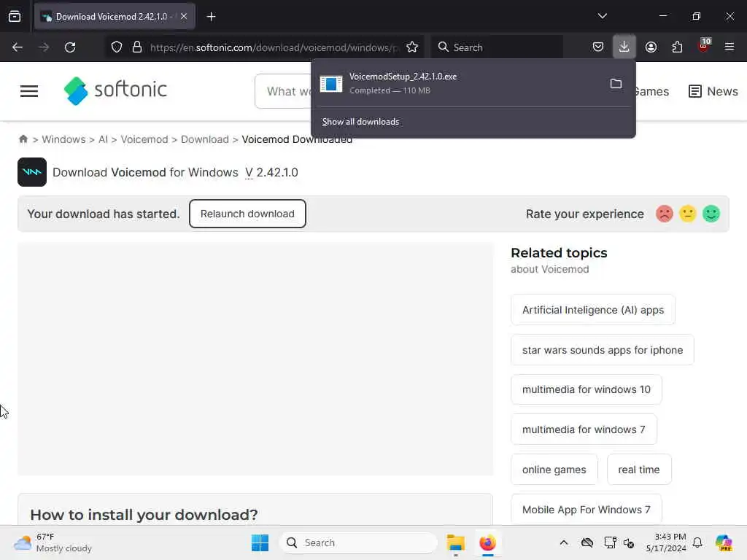Image resolution: width=747 pixels, height=560 pixels.
Task: Click the OneDrive cloud tray icon
Action: [587, 542]
